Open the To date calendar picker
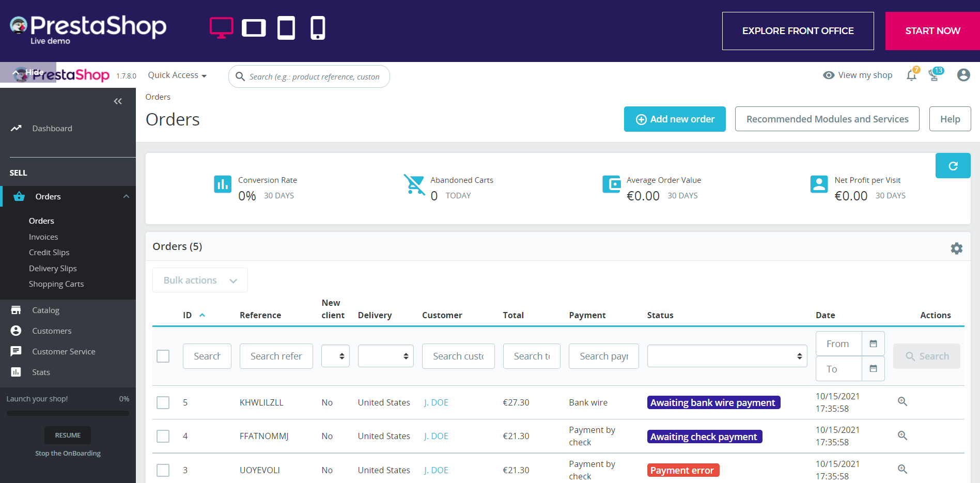This screenshot has height=483, width=980. point(873,369)
